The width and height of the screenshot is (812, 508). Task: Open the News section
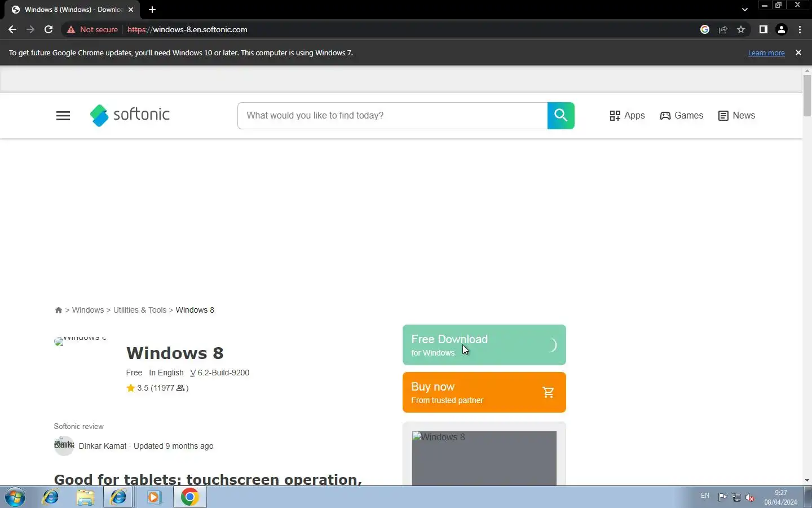coord(736,116)
